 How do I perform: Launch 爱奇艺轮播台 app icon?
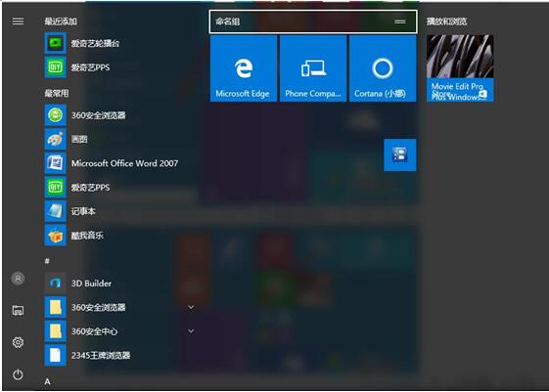tap(56, 43)
